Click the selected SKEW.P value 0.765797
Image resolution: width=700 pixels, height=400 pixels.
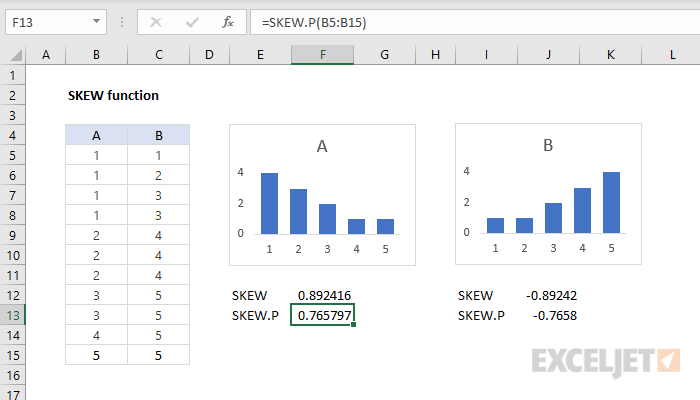[x=323, y=315]
